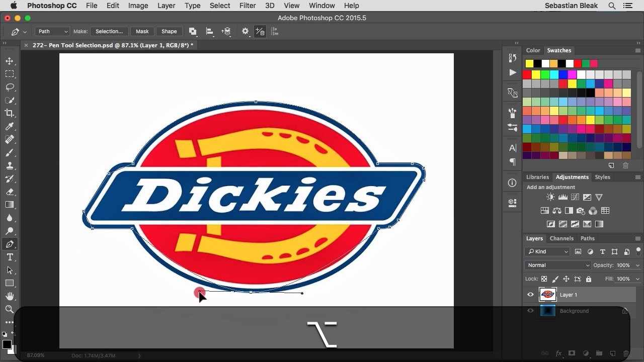
Task: Click the Brightness/Contrast adjustment icon
Action: pos(550,198)
